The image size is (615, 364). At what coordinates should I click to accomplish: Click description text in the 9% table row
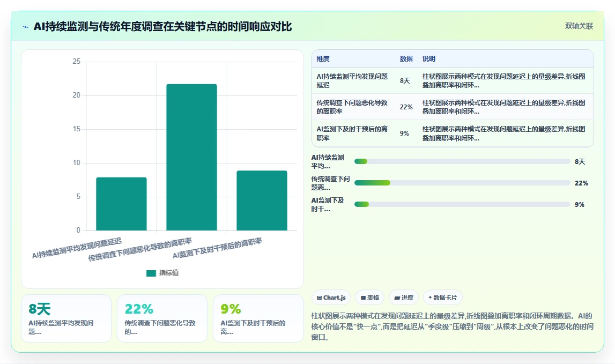503,133
